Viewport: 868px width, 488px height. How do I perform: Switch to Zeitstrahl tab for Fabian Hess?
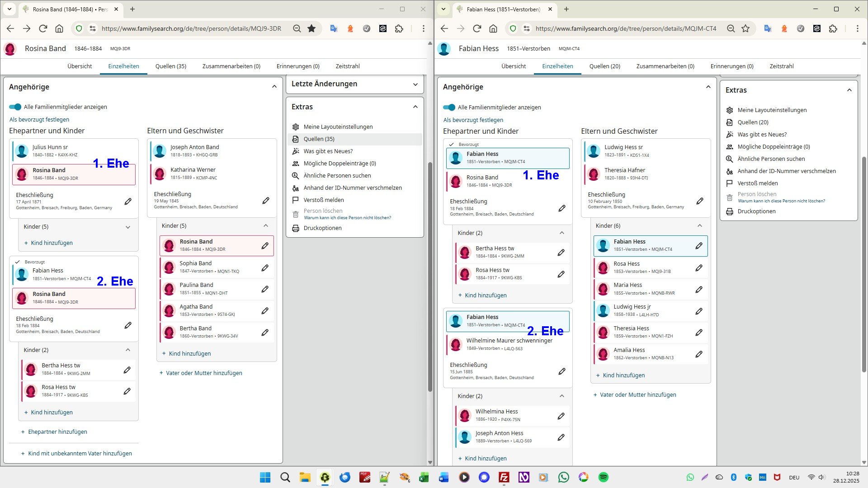(x=781, y=66)
